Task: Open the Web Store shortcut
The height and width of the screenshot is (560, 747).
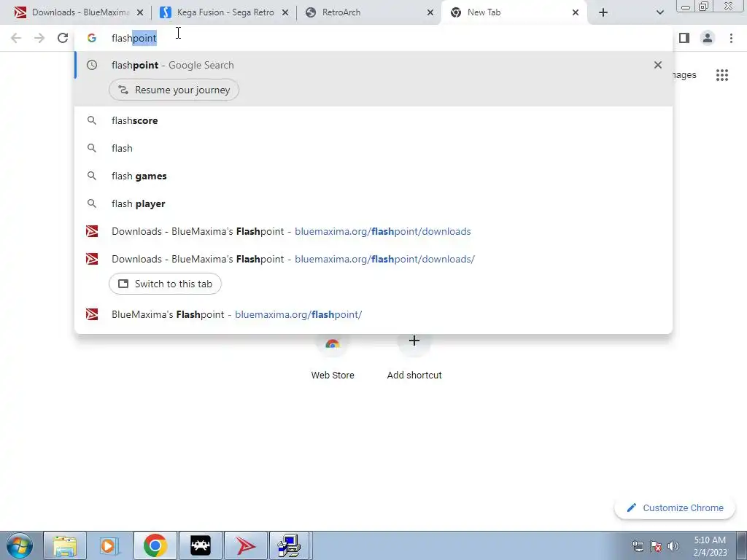Action: pyautogui.click(x=333, y=357)
